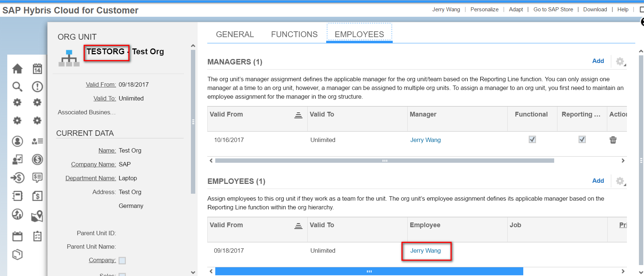This screenshot has width=644, height=276.
Task: Open the Managers table settings gear
Action: [621, 62]
